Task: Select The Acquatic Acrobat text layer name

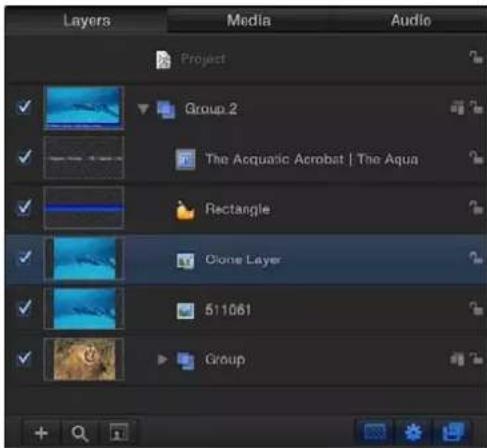Action: click(312, 159)
